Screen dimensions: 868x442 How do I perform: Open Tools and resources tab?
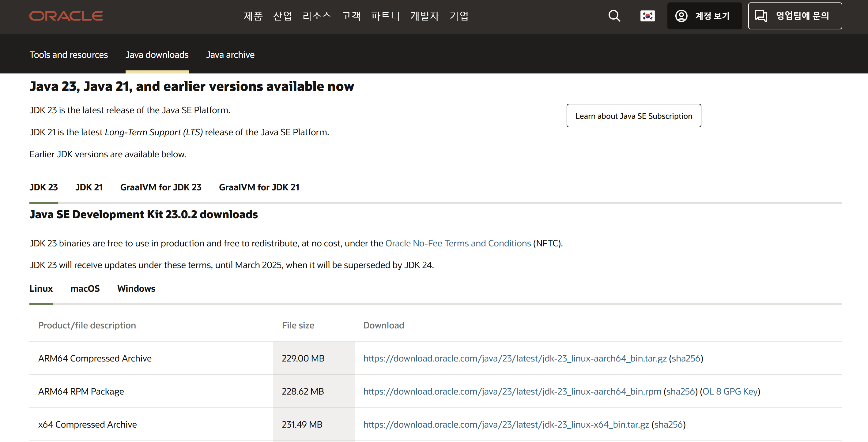68,54
